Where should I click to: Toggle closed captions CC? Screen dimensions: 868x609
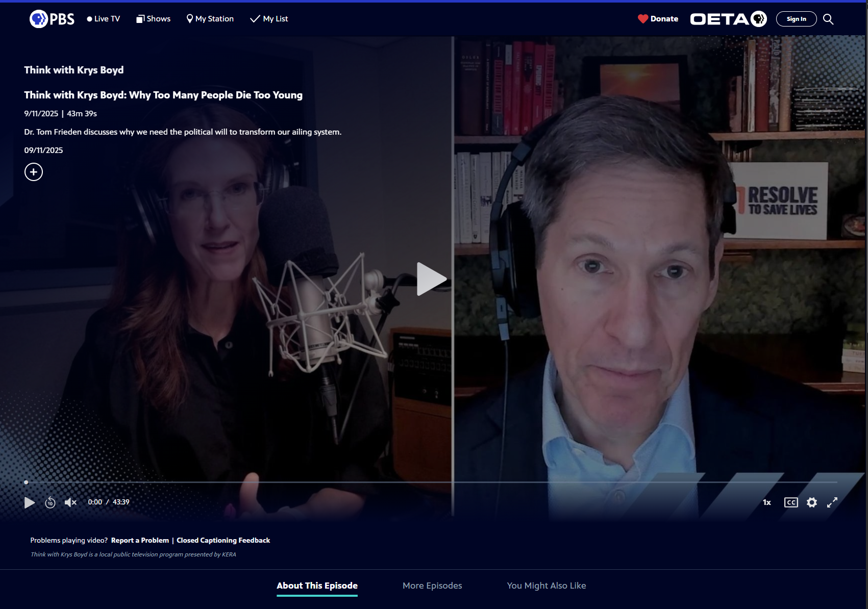point(791,502)
